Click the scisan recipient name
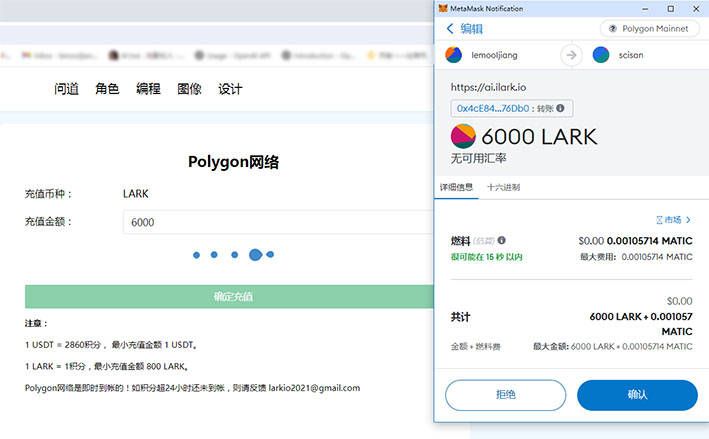709x439 pixels. [x=631, y=55]
